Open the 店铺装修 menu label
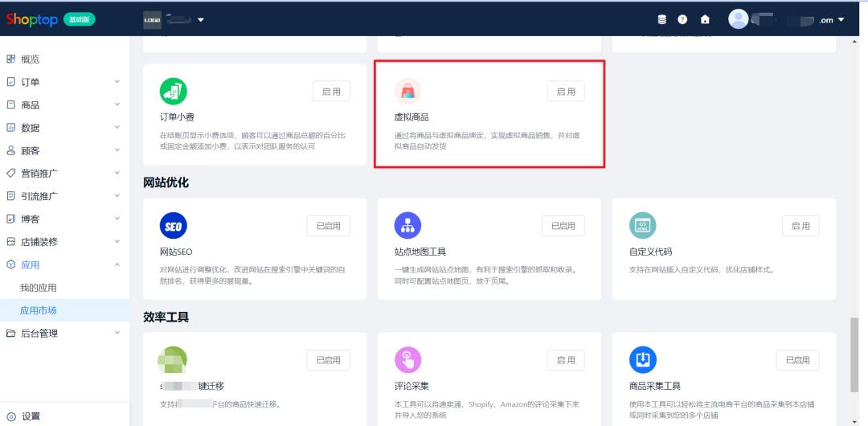The width and height of the screenshot is (868, 426). point(39,242)
